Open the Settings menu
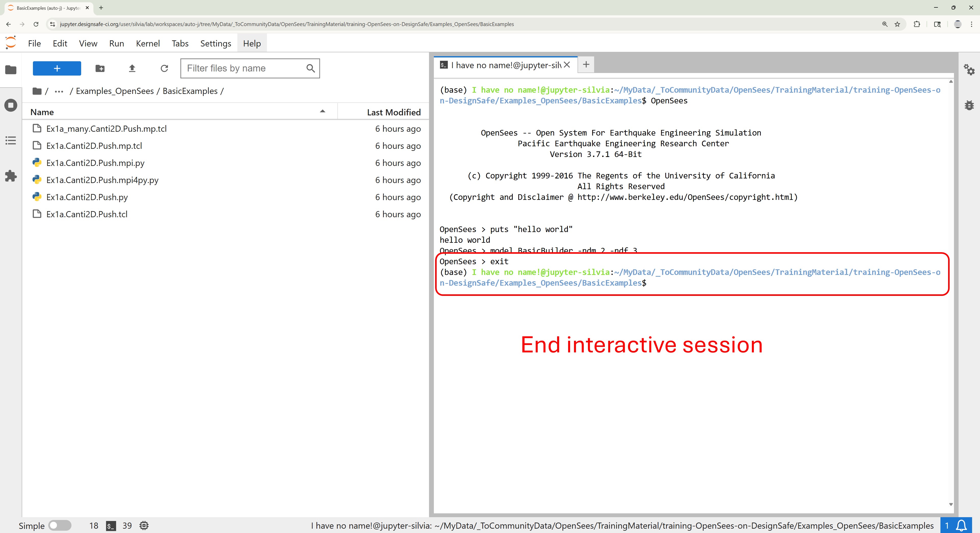This screenshot has width=980, height=533. coord(215,43)
